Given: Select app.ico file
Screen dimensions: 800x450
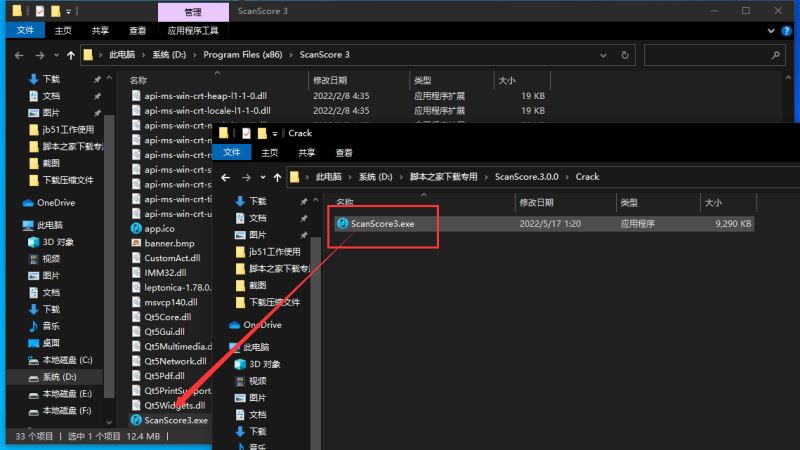Looking at the screenshot, I should [159, 229].
